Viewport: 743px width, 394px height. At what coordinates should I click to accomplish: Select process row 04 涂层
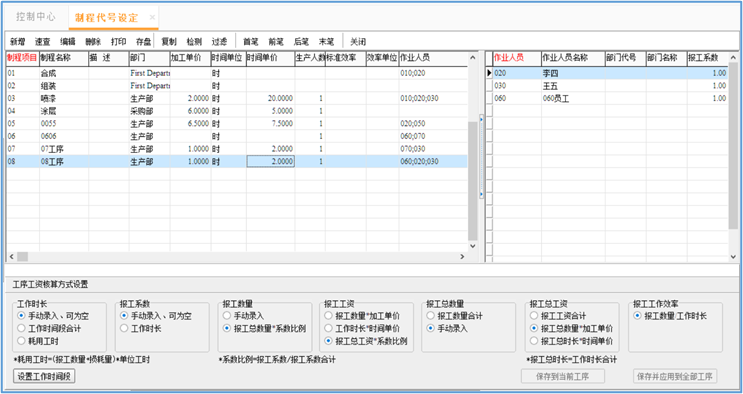pos(236,111)
